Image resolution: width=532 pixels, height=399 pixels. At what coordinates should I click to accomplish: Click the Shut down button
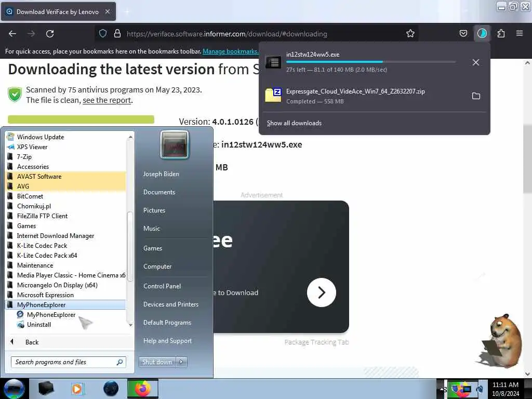(157, 362)
